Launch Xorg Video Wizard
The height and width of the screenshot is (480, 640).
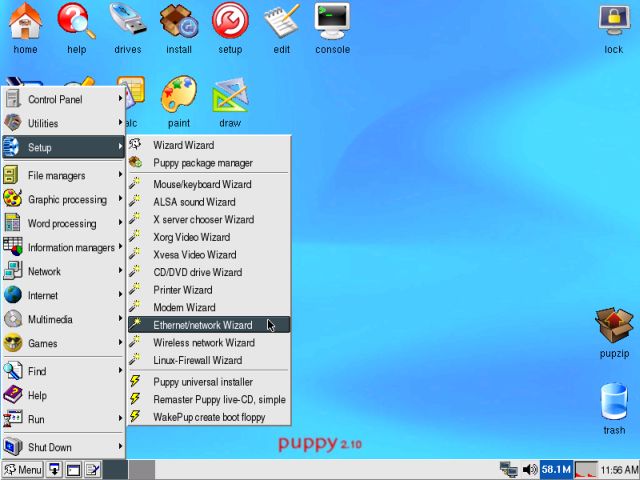tap(209, 237)
